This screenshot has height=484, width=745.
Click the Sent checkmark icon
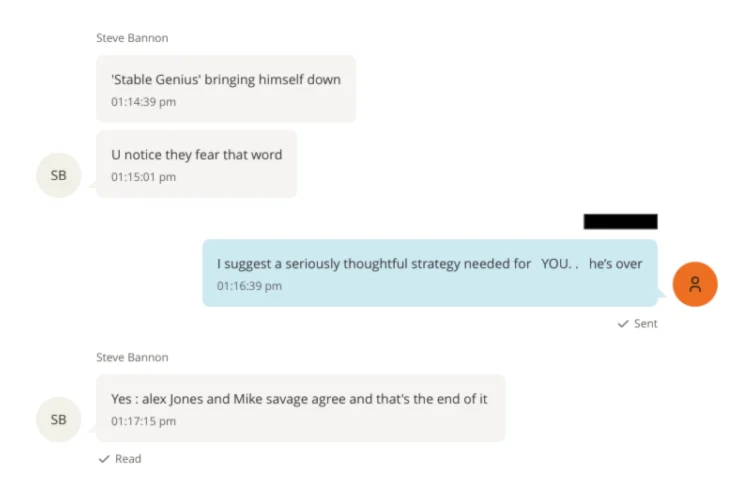(x=622, y=324)
